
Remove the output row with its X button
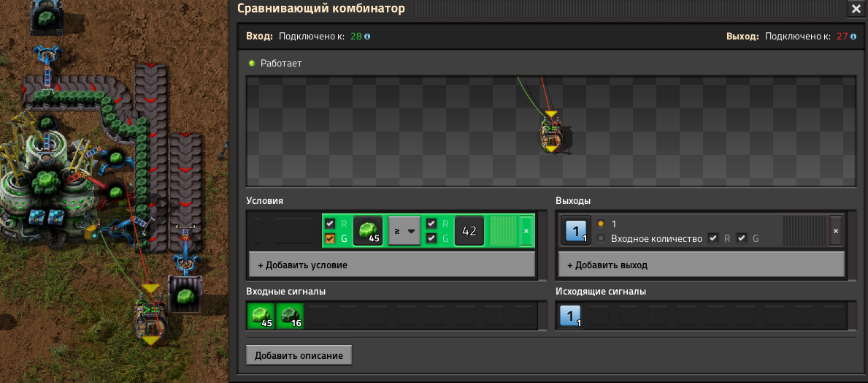pos(836,231)
